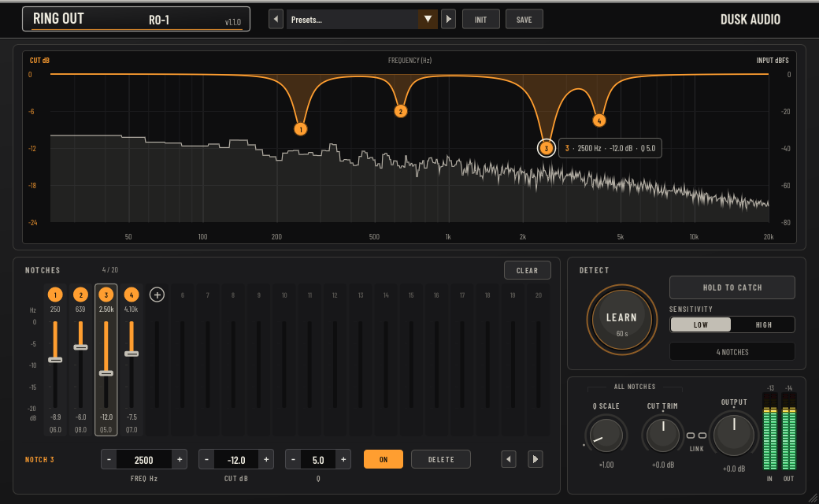819x504 pixels.
Task: Click the CUT TRIM knob
Action: point(663,435)
